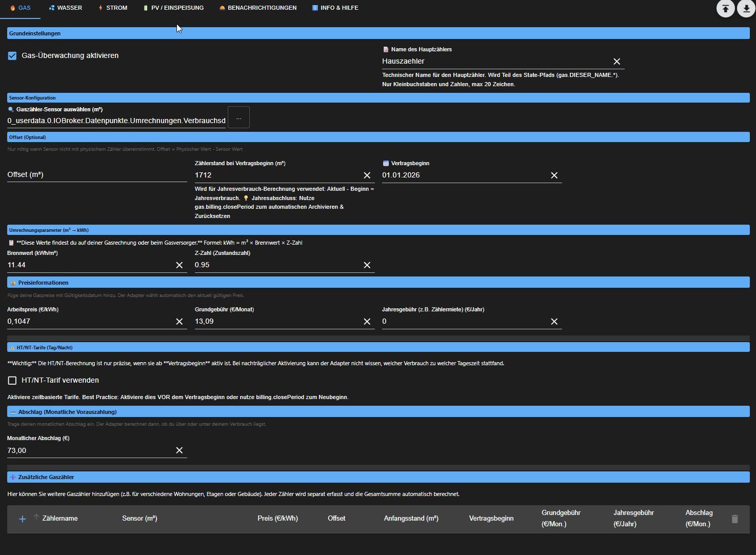Viewport: 756px width, 555px height.
Task: Clear the Name des Hauptzählers field
Action: (616, 62)
